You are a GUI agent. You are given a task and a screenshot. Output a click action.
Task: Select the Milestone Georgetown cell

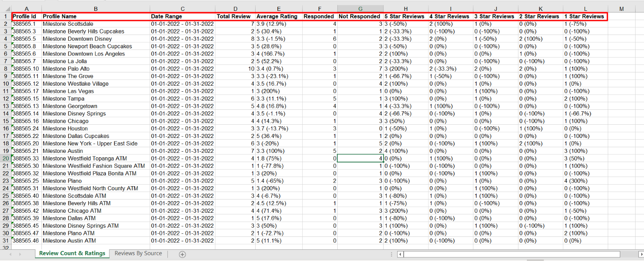pyautogui.click(x=96, y=106)
